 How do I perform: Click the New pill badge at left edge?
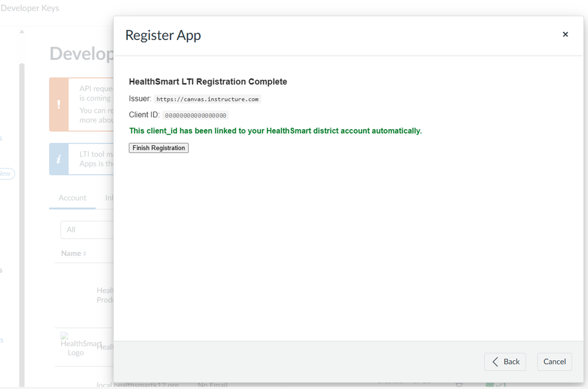pos(7,174)
